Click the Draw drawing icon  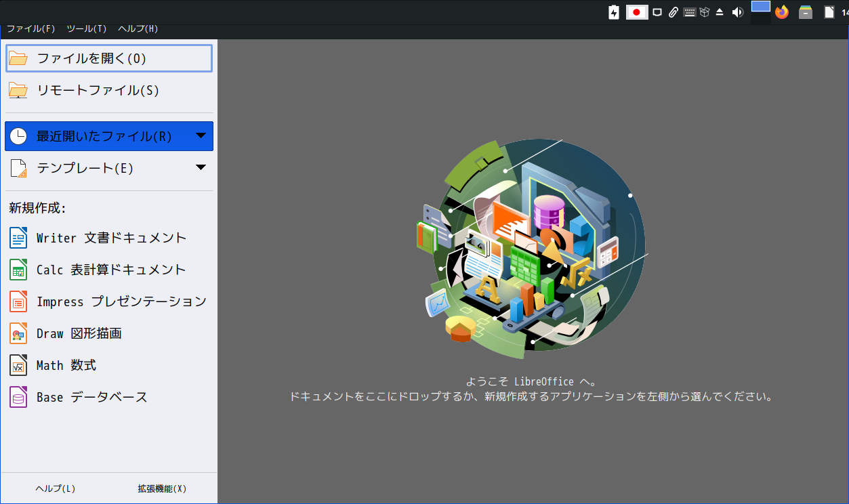18,333
